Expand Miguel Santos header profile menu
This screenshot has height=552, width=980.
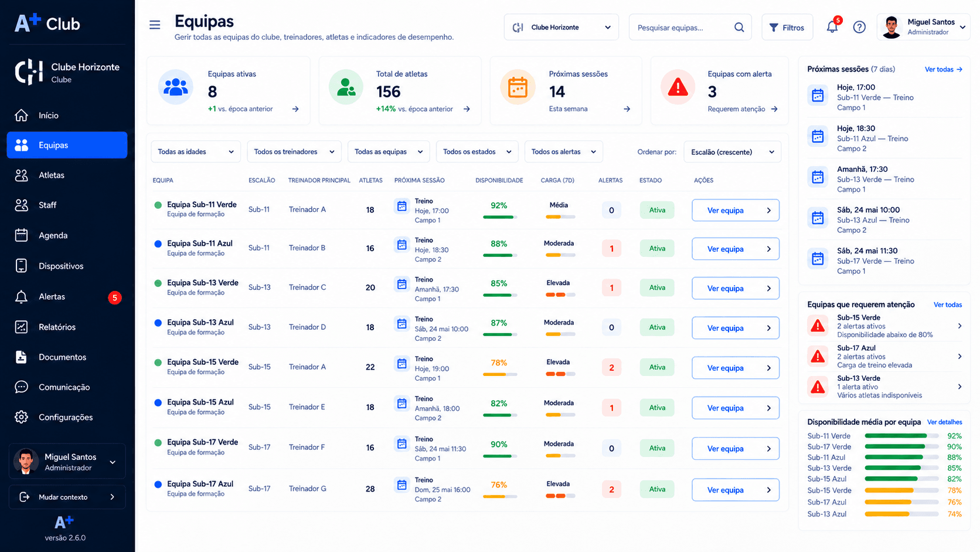coord(923,27)
